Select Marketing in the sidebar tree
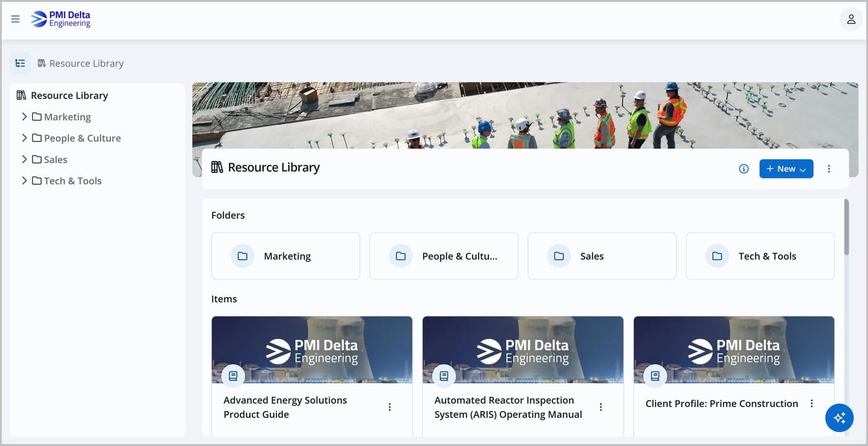The image size is (868, 446). point(67,117)
